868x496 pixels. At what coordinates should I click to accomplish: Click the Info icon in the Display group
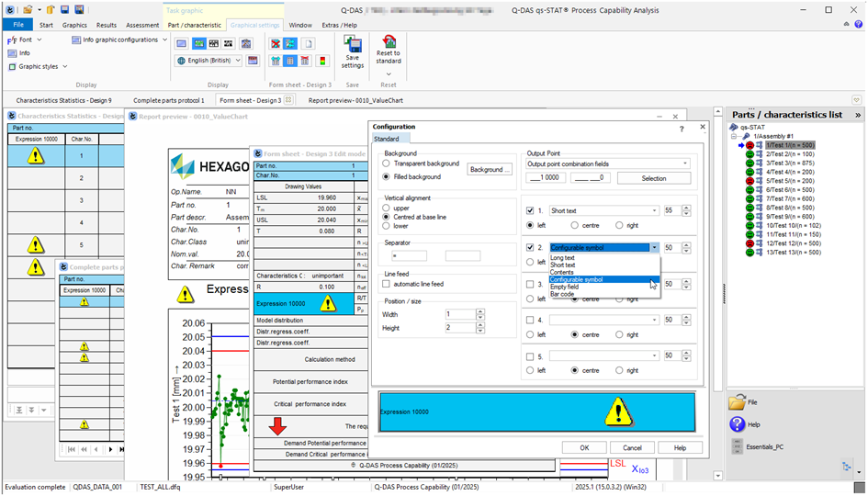pos(12,53)
